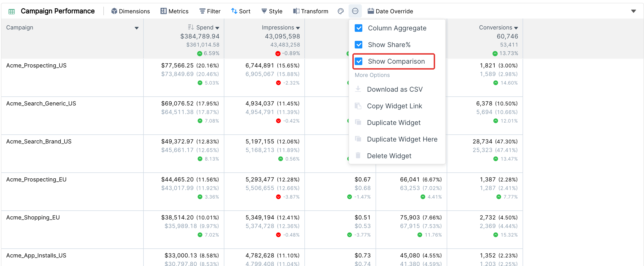Click the Delete Widget trash icon
The image size is (644, 266).
point(358,156)
